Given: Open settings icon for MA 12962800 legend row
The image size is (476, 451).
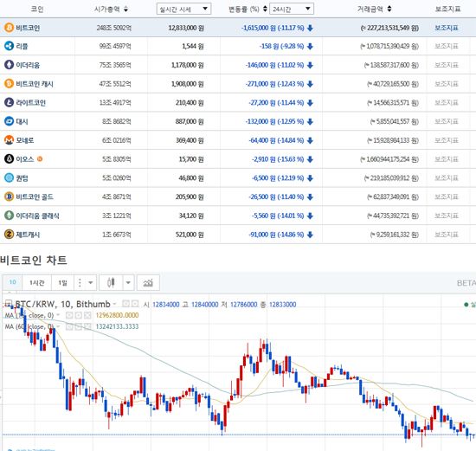Looking at the screenshot, I should point(78,315).
